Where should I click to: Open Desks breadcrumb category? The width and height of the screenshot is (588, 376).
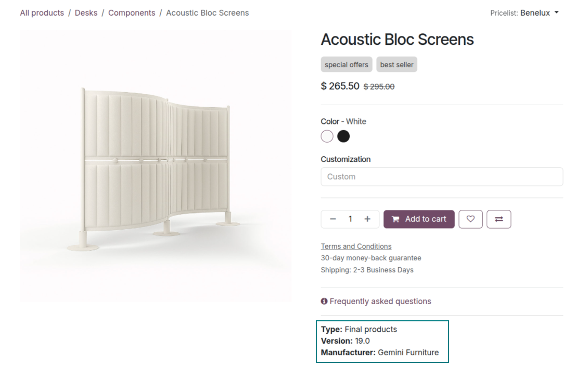[x=86, y=13]
